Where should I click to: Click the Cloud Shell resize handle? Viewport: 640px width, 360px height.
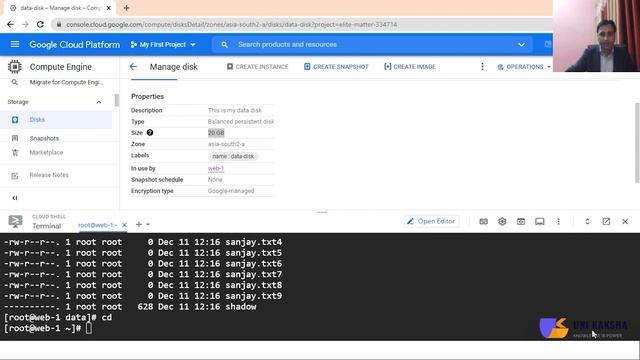point(322,212)
